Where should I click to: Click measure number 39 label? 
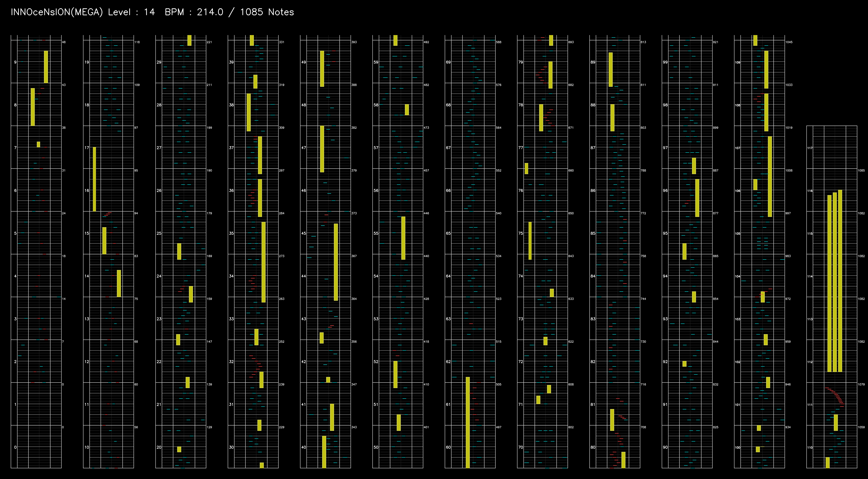[x=232, y=62]
